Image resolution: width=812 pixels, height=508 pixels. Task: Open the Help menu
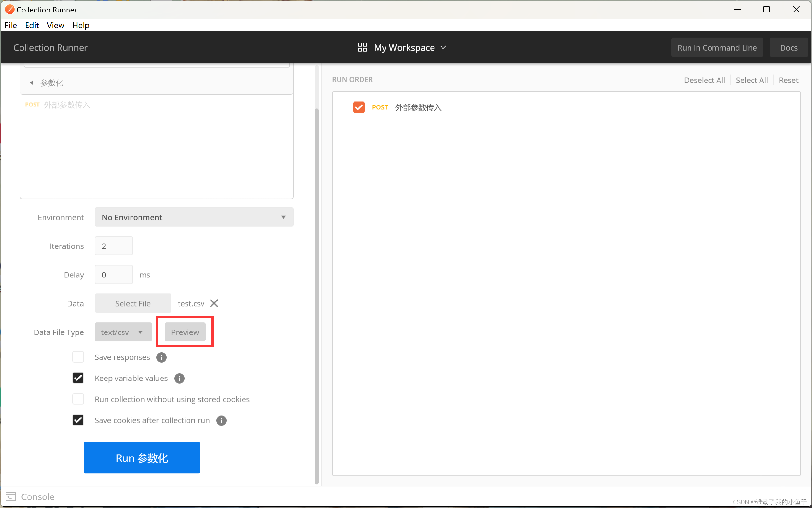[81, 25]
